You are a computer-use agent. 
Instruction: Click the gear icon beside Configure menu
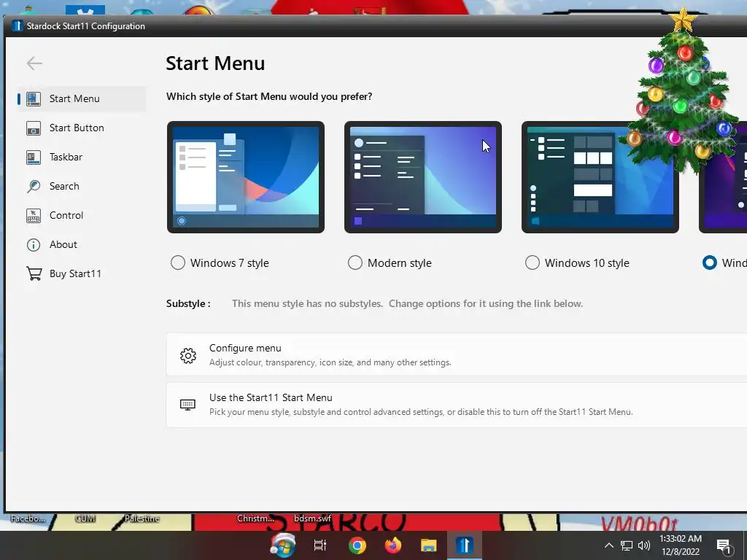pos(188,355)
